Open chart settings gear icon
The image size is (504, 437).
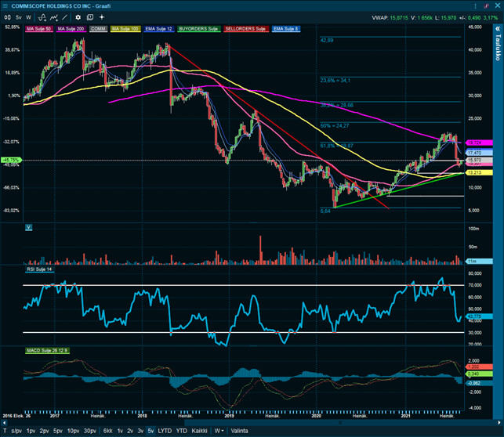[x=78, y=16]
